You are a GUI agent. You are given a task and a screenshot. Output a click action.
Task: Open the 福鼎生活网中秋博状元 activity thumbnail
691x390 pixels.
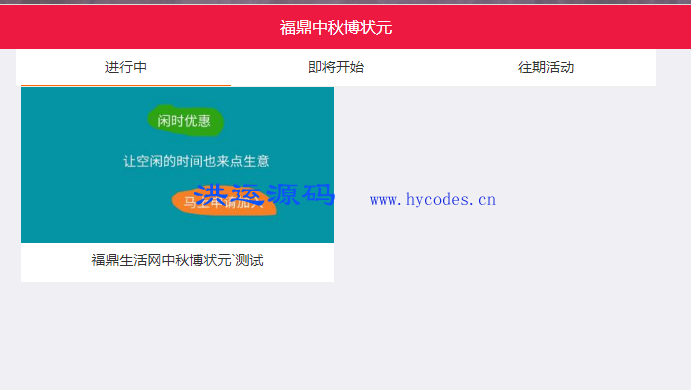pos(177,165)
